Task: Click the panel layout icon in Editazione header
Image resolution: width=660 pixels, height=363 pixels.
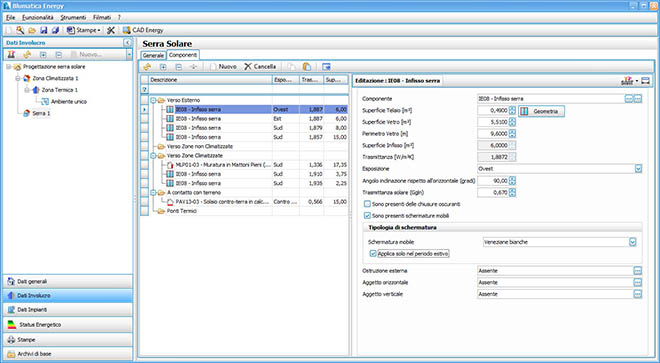Action: 645,80
